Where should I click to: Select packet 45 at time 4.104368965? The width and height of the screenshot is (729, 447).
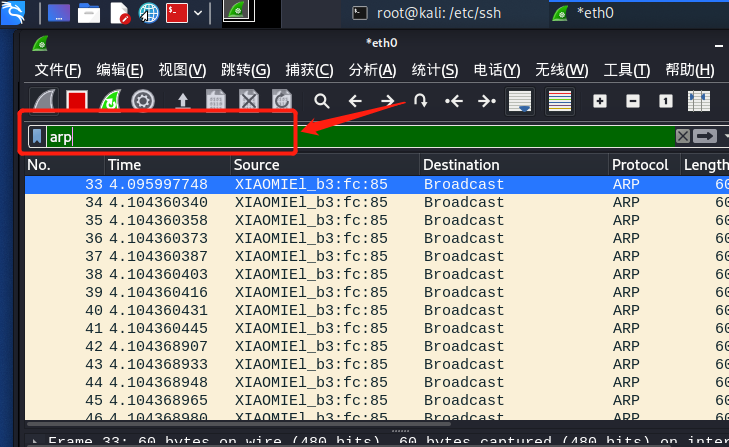(377, 400)
